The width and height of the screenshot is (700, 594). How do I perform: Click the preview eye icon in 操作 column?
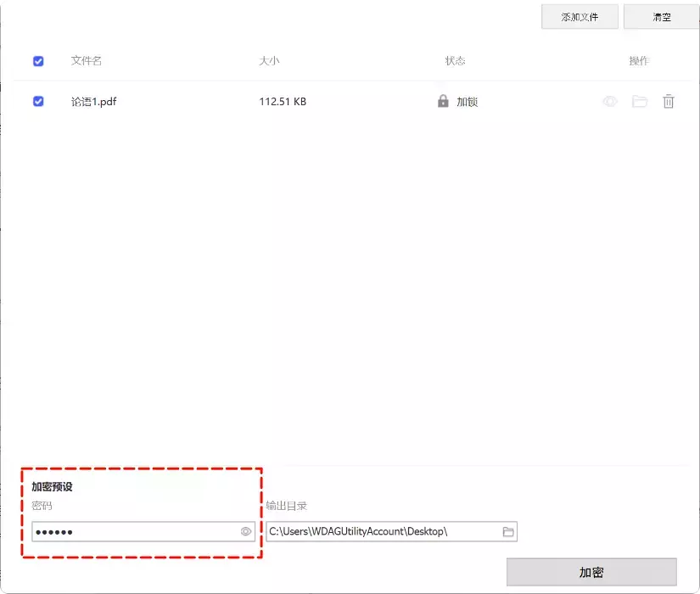pos(610,101)
